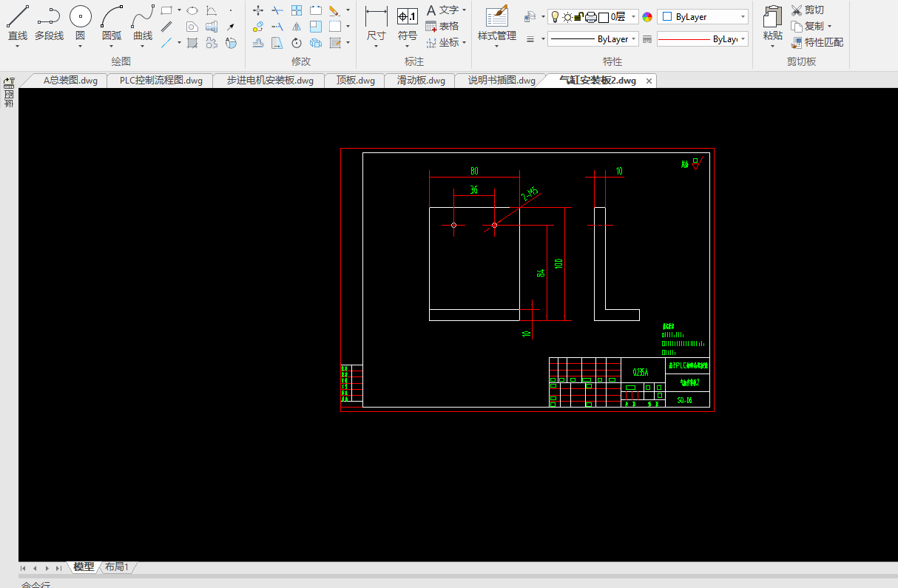
Task: Select the 圆弧 arc tool
Action: 112,22
